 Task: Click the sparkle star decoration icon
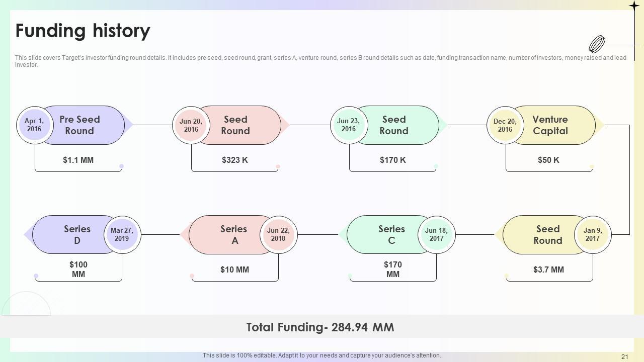pos(634,6)
